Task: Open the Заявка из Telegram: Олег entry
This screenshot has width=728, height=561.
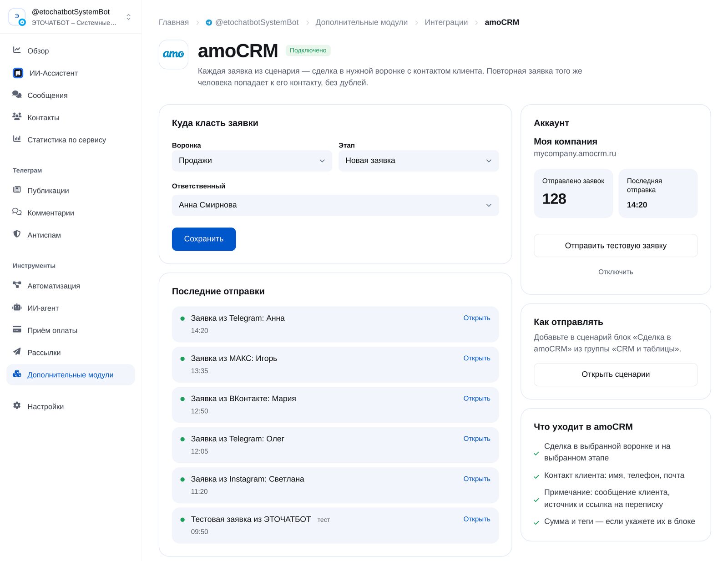Action: pos(477,439)
